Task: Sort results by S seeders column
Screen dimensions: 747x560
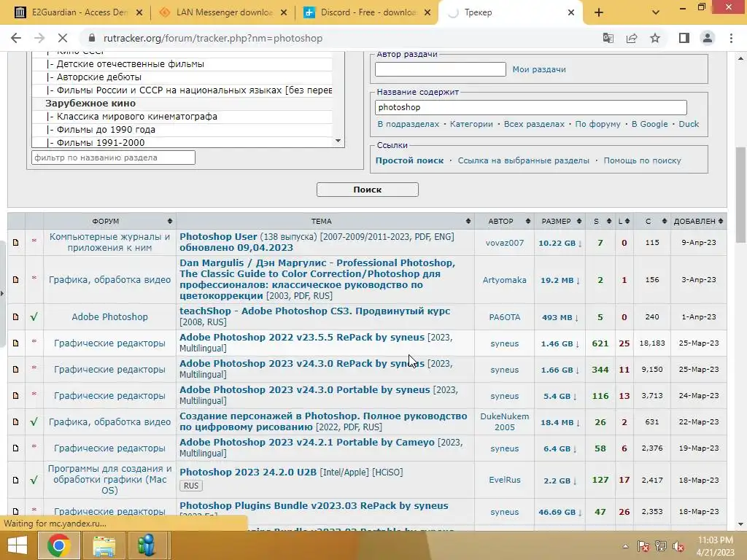Action: point(600,221)
